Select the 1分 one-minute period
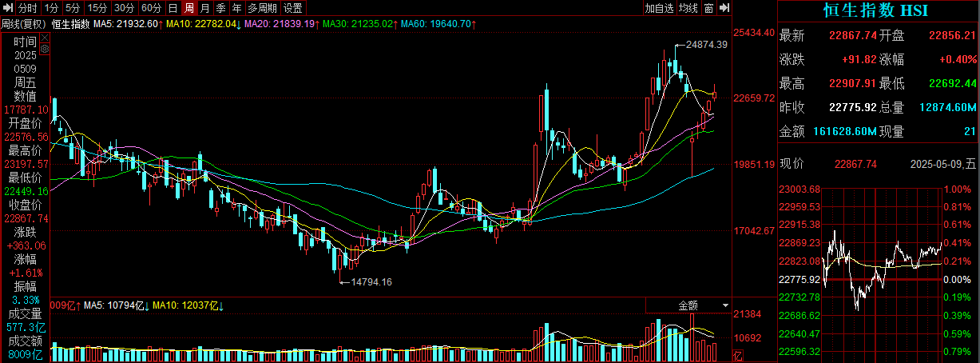The width and height of the screenshot is (980, 363). point(51,8)
